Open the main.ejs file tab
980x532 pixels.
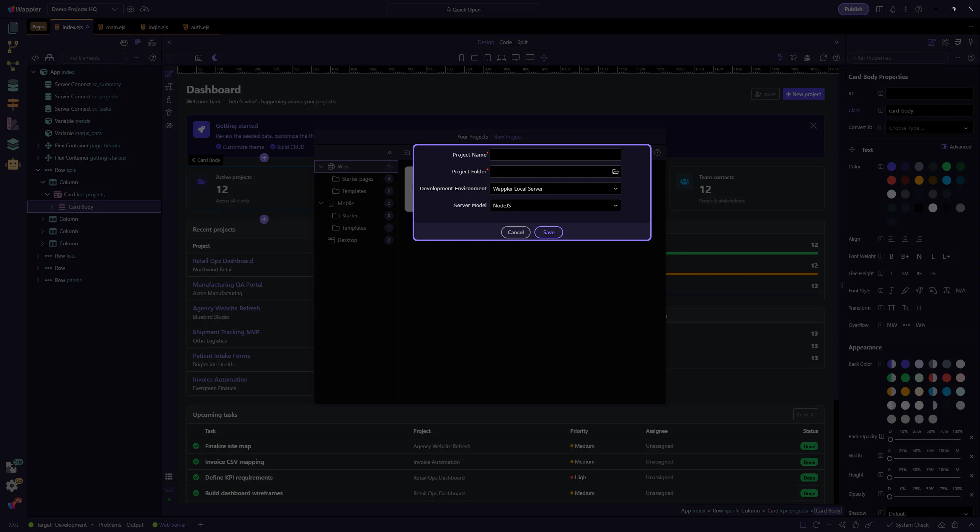tap(115, 27)
